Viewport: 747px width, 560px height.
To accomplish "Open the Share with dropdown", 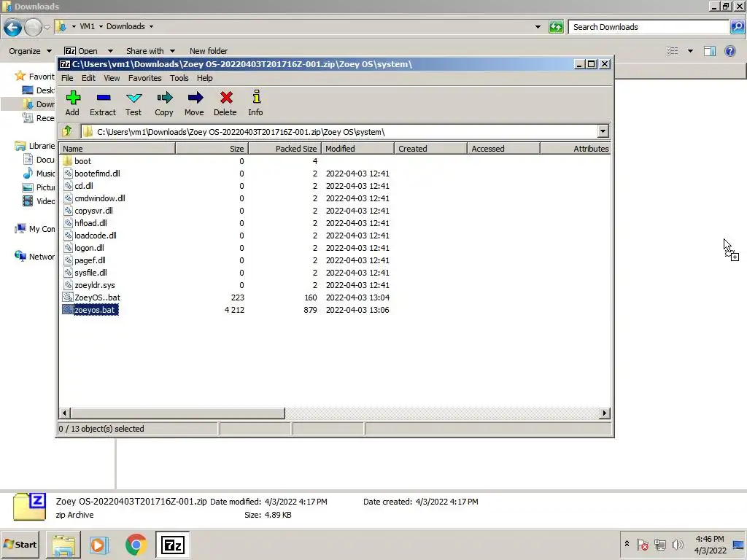I will tap(150, 51).
